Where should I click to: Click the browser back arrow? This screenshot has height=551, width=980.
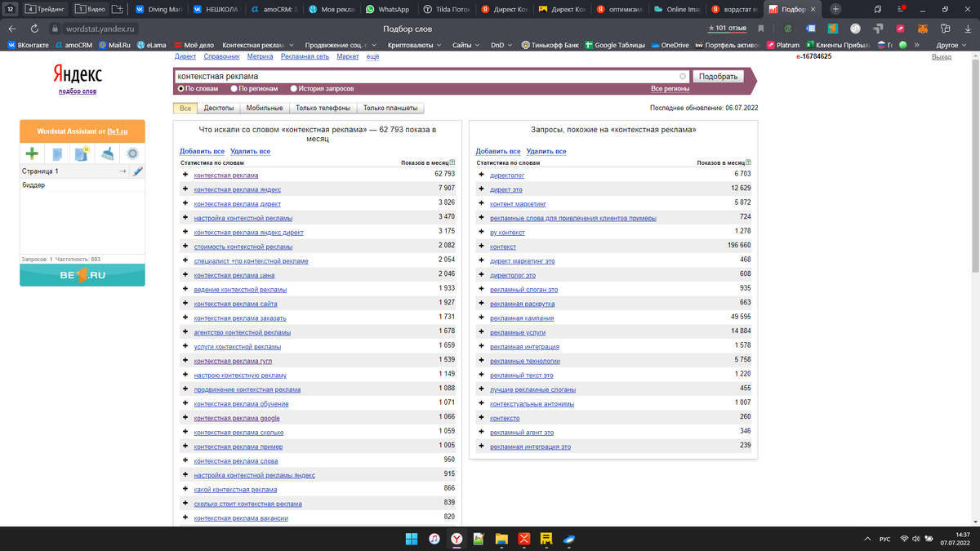pyautogui.click(x=12, y=29)
